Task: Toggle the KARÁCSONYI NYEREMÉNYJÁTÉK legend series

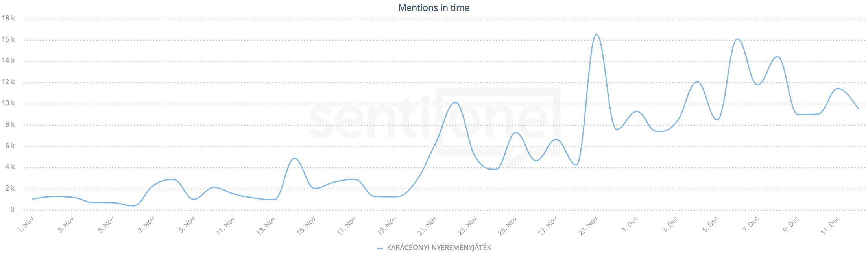Action: tap(438, 248)
